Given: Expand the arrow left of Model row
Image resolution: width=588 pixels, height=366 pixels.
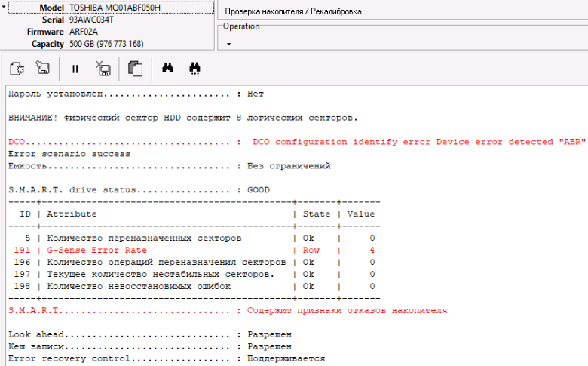Looking at the screenshot, I should pos(3,7).
